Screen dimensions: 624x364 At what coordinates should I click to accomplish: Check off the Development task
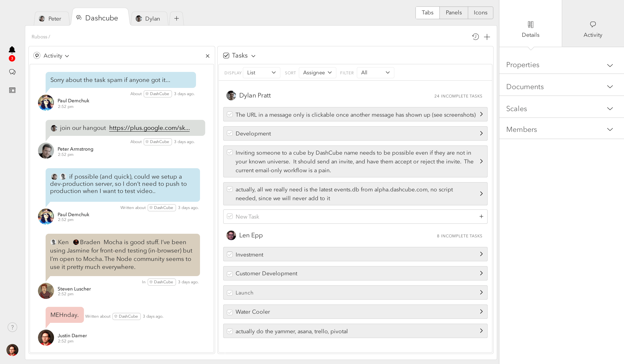[x=230, y=133]
